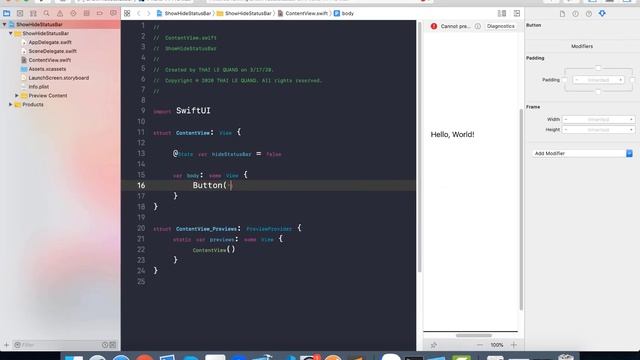Zoom in the preview canvas
This screenshot has height=360, width=640.
click(x=513, y=345)
